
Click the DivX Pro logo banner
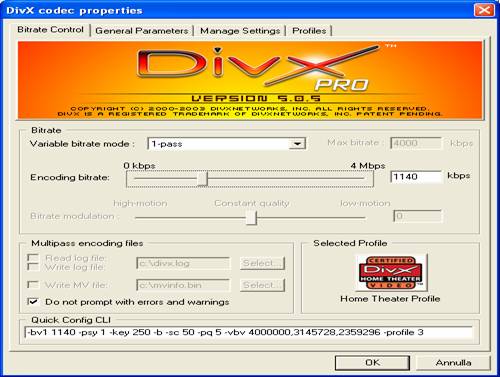pyautogui.click(x=250, y=80)
